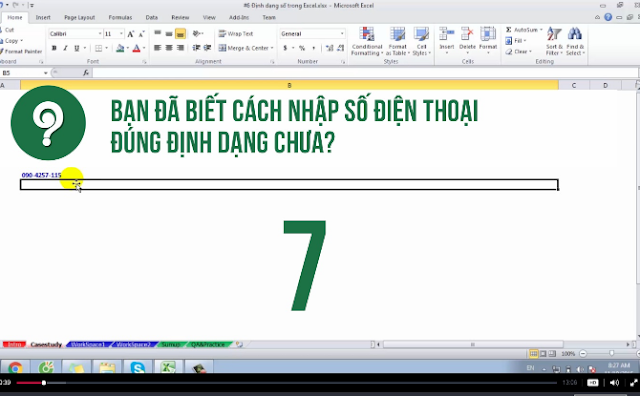Expand Merge & Center dropdown arrow
This screenshot has width=640, height=396.
point(272,48)
